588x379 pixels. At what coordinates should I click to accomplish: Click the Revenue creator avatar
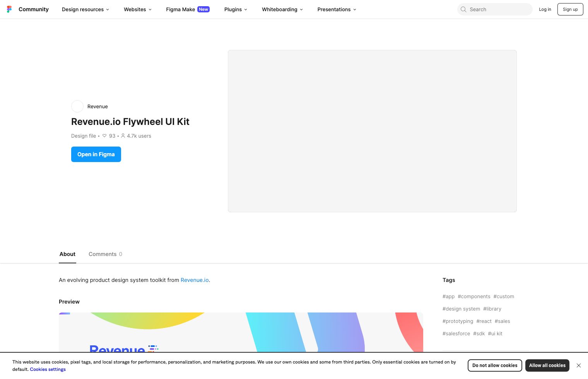tap(77, 106)
